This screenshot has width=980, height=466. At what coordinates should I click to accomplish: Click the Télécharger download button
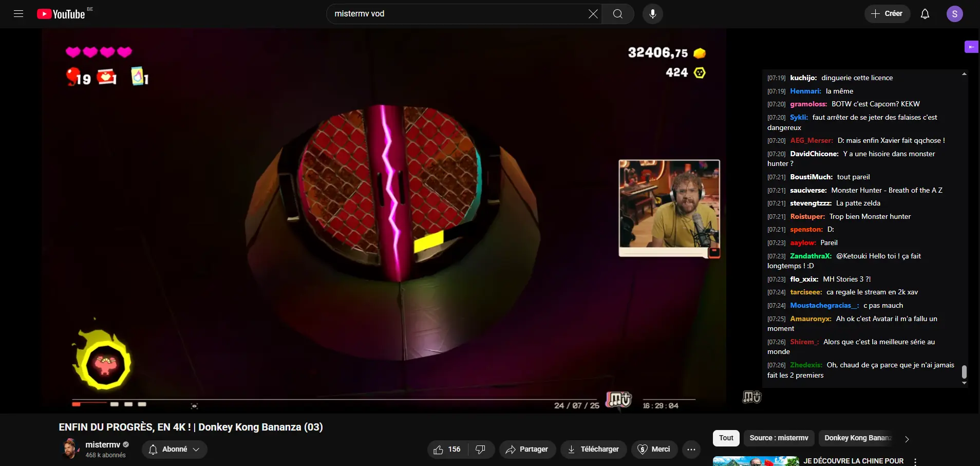pyautogui.click(x=593, y=450)
